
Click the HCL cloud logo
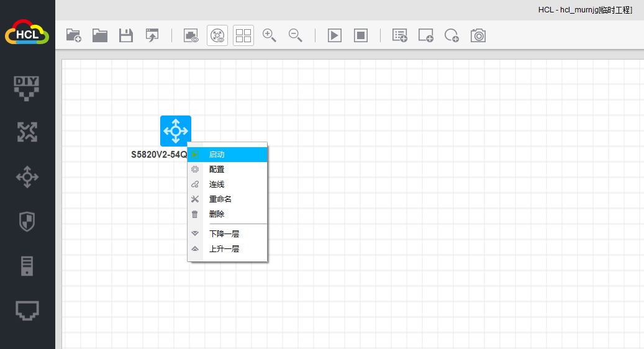(x=27, y=32)
